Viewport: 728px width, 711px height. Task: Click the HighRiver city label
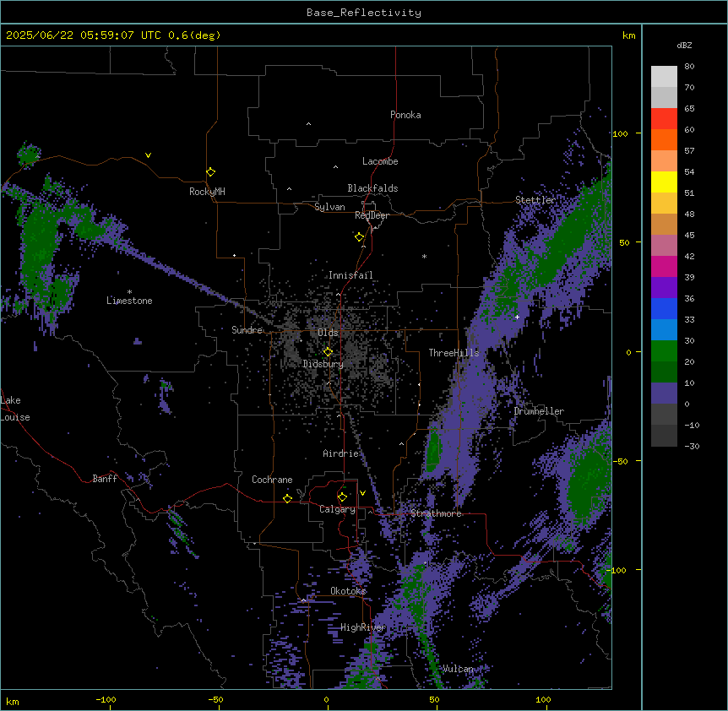(363, 627)
